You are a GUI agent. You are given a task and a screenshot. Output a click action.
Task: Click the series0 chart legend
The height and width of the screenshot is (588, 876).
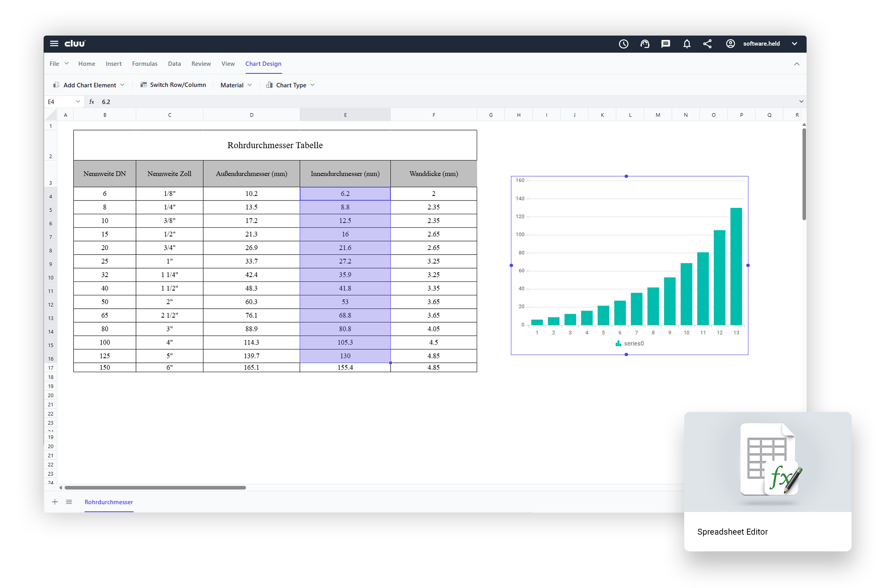[x=629, y=344]
